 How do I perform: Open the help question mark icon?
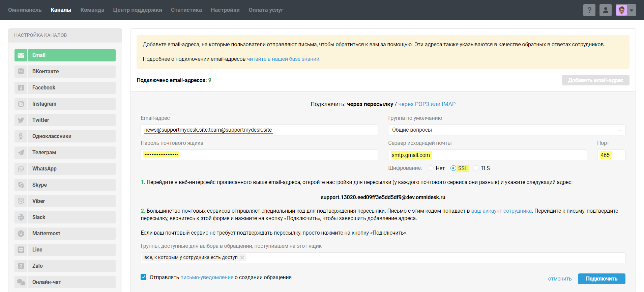pos(589,10)
